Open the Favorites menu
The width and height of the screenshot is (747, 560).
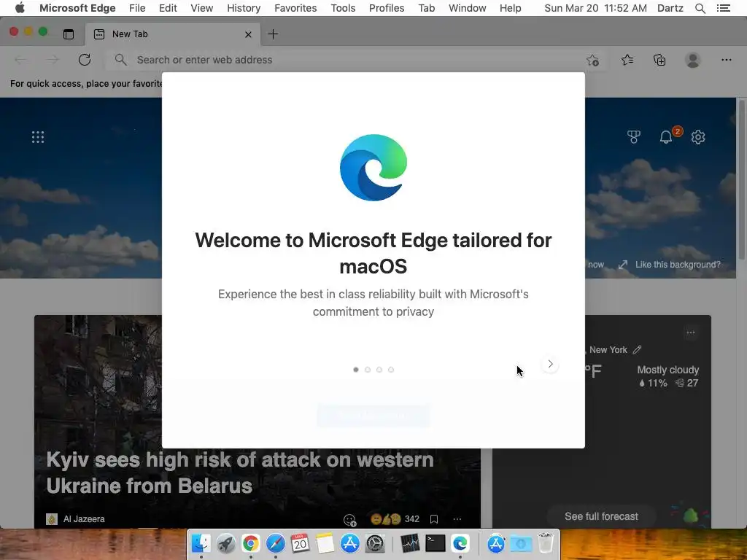(x=295, y=8)
